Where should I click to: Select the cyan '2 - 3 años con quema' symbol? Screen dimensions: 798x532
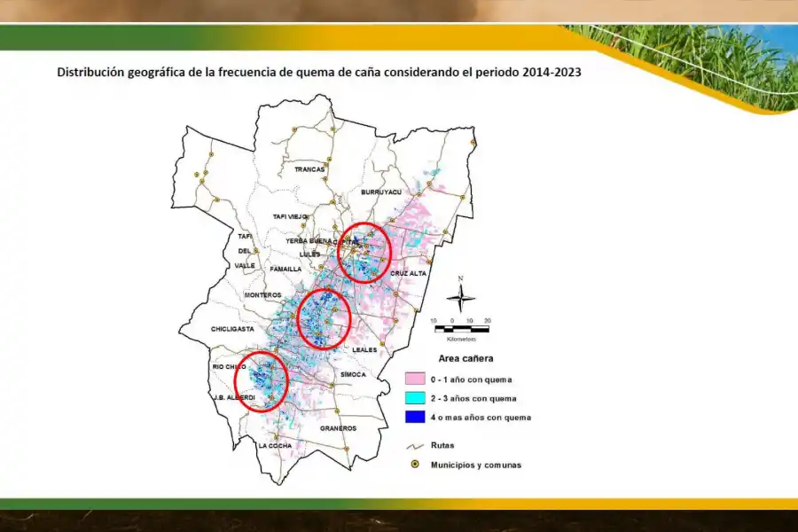[414, 398]
